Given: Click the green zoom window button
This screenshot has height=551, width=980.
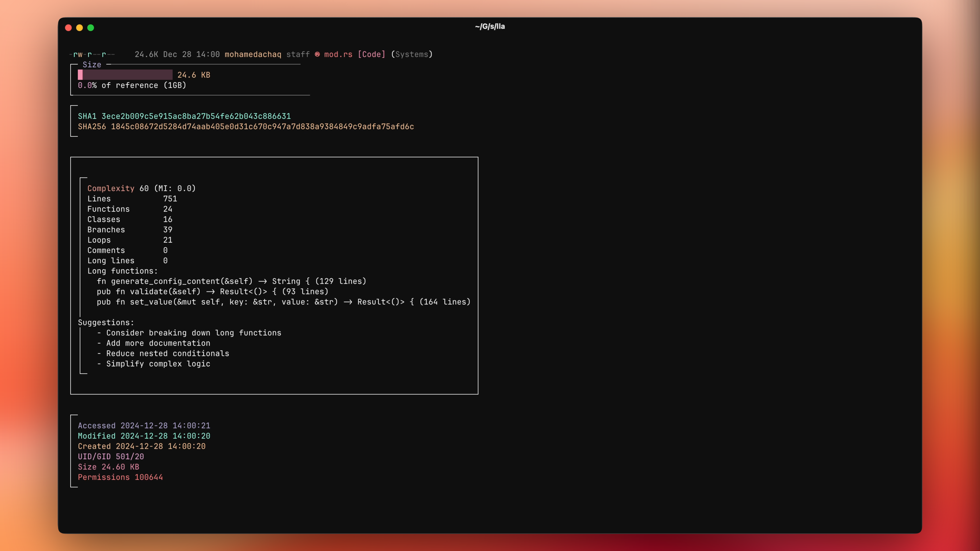Looking at the screenshot, I should click(x=91, y=28).
